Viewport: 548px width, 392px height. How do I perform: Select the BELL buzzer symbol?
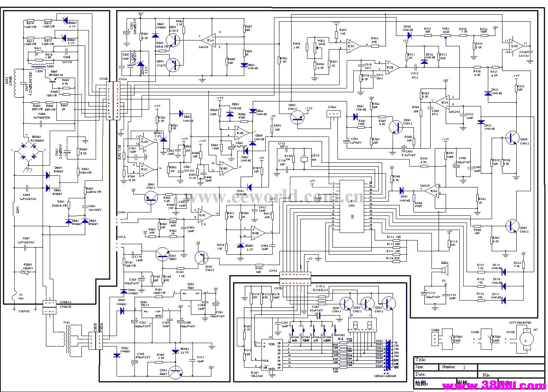(x=444, y=270)
